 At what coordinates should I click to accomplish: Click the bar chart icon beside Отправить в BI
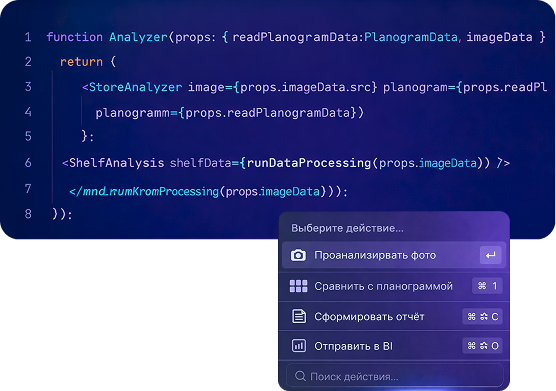[x=299, y=346]
